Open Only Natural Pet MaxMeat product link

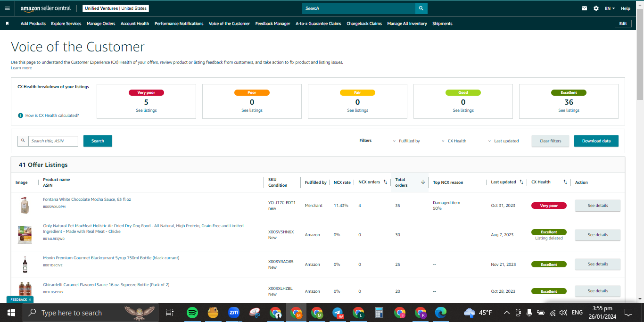pos(143,229)
